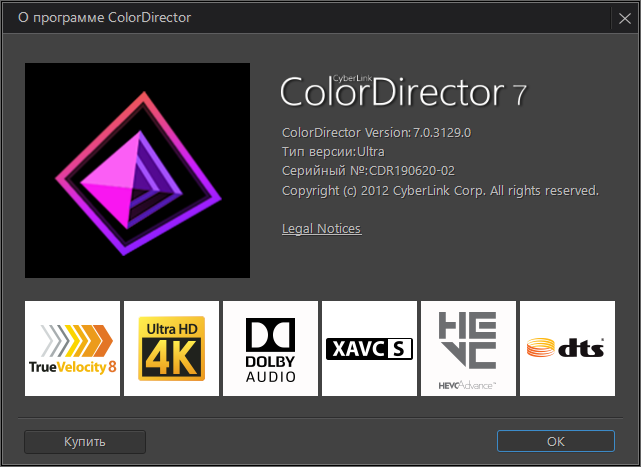Click the DTS logo badge
This screenshot has height=467, width=641.
tap(567, 348)
